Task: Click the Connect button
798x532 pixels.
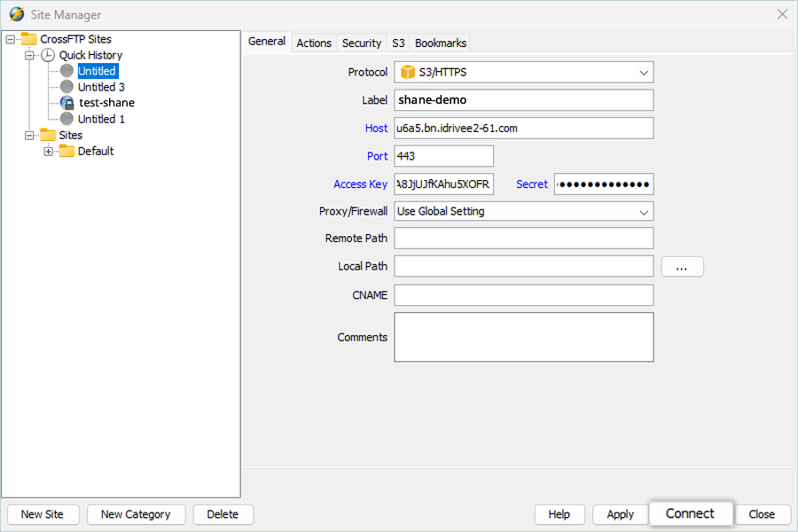Action: (690, 513)
